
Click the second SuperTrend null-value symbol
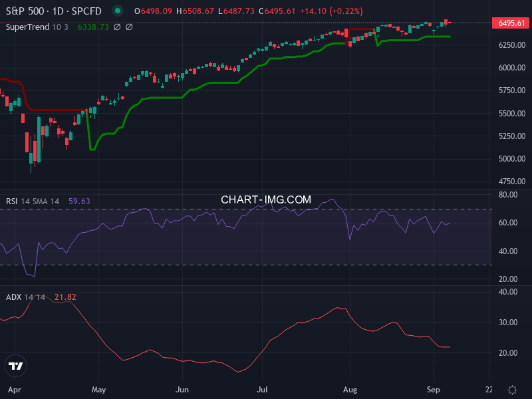[129, 27]
